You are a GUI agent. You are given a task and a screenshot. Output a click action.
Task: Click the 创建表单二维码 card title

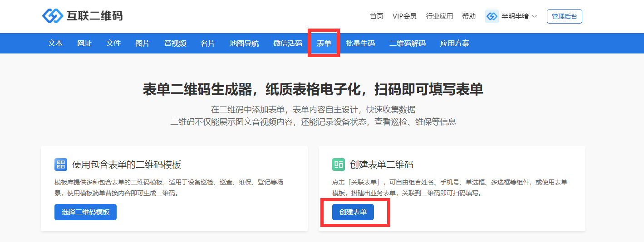[x=382, y=165]
